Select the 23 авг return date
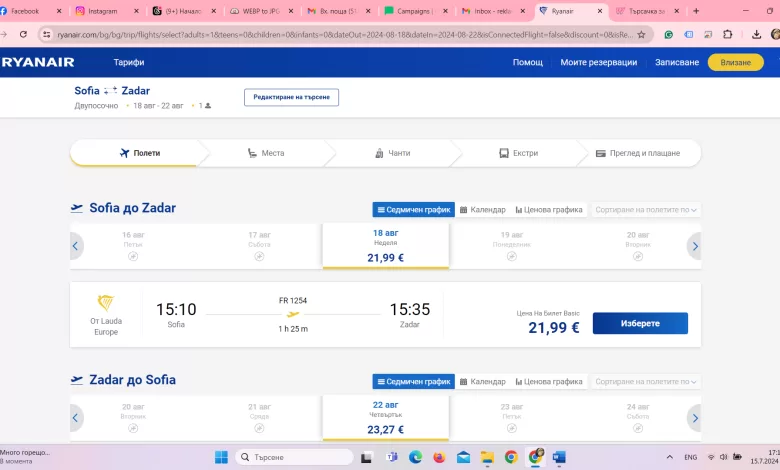The height and width of the screenshot is (470, 780). (512, 418)
